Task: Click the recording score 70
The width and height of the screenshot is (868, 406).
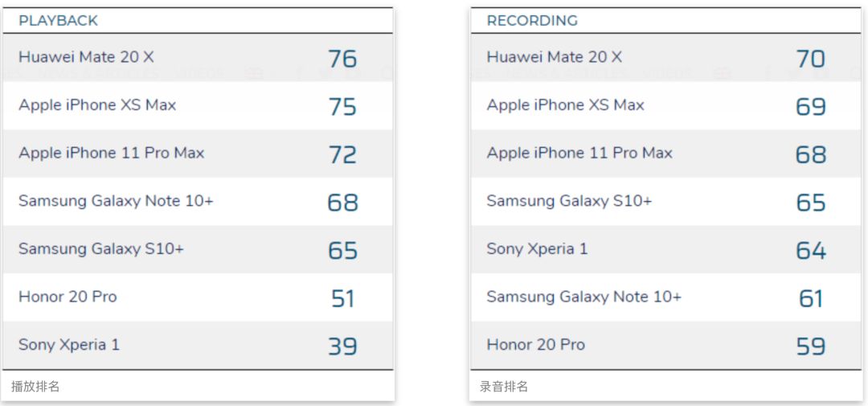Action: click(810, 59)
